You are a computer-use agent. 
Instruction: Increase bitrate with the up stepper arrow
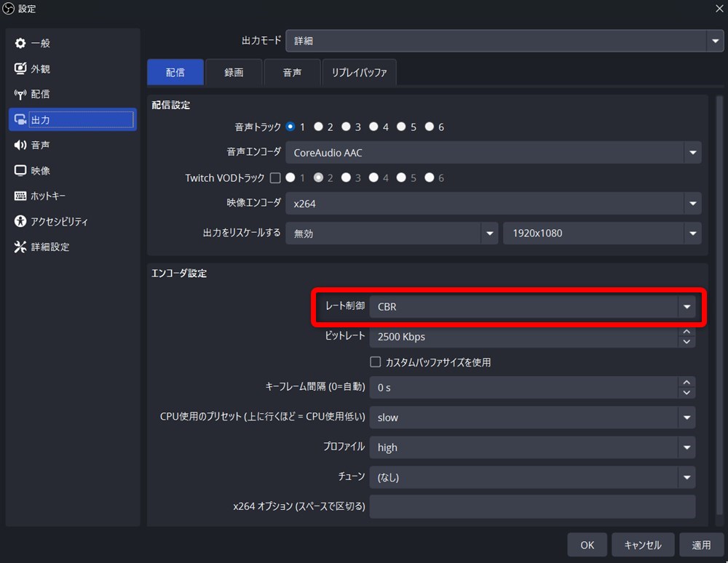[687, 332]
